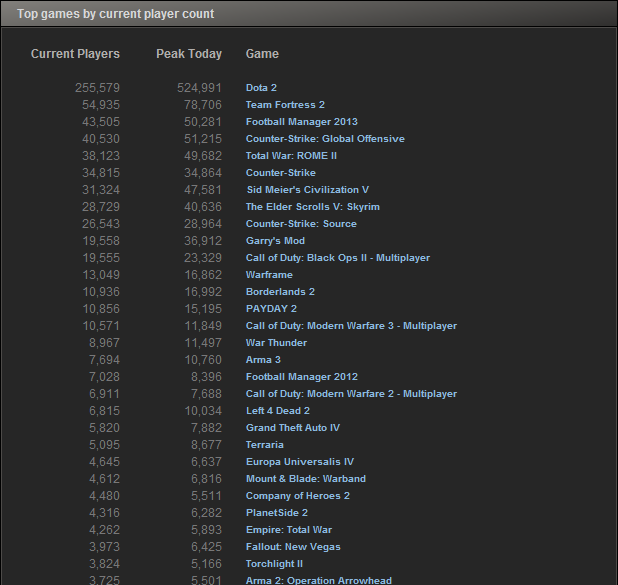Click Team Fortress 2 peak 78,706

click(x=203, y=105)
